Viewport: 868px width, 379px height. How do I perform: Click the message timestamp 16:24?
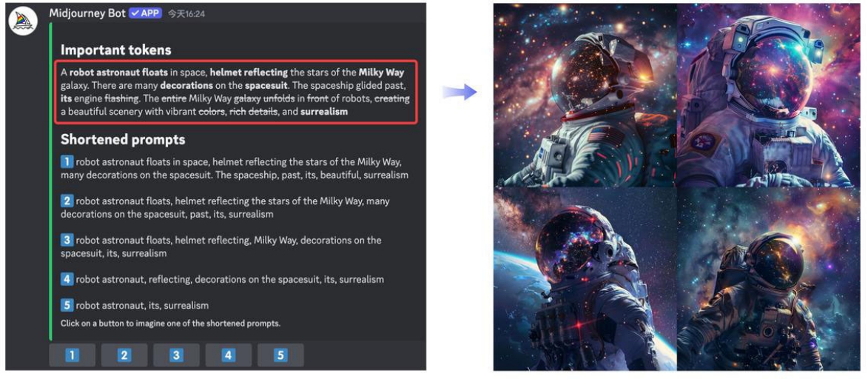tap(186, 14)
